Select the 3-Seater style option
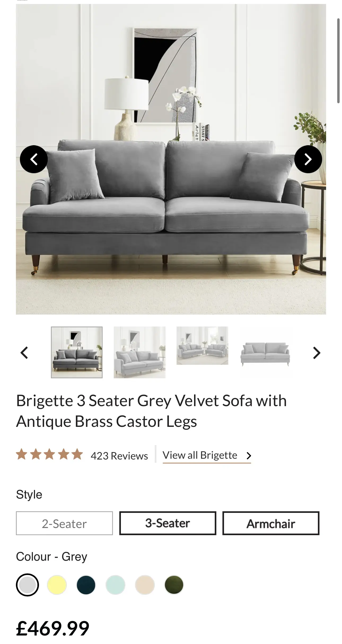342x644 pixels. pyautogui.click(x=168, y=523)
